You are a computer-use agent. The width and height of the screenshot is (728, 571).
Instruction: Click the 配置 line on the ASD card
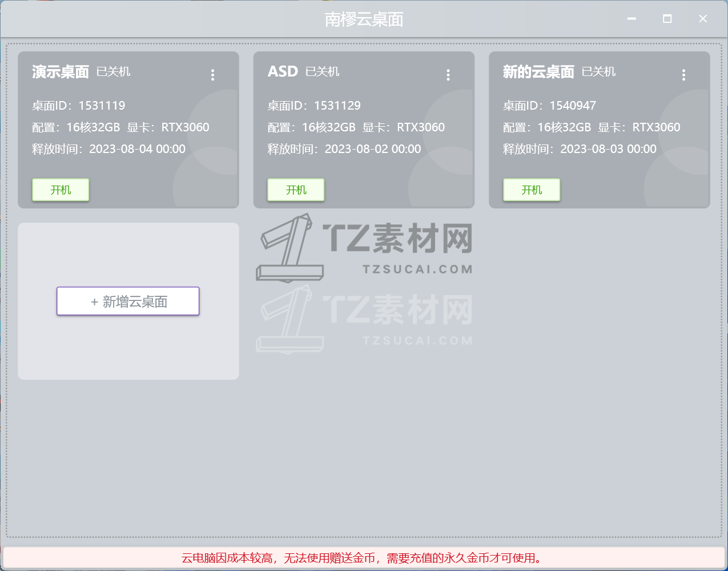356,127
